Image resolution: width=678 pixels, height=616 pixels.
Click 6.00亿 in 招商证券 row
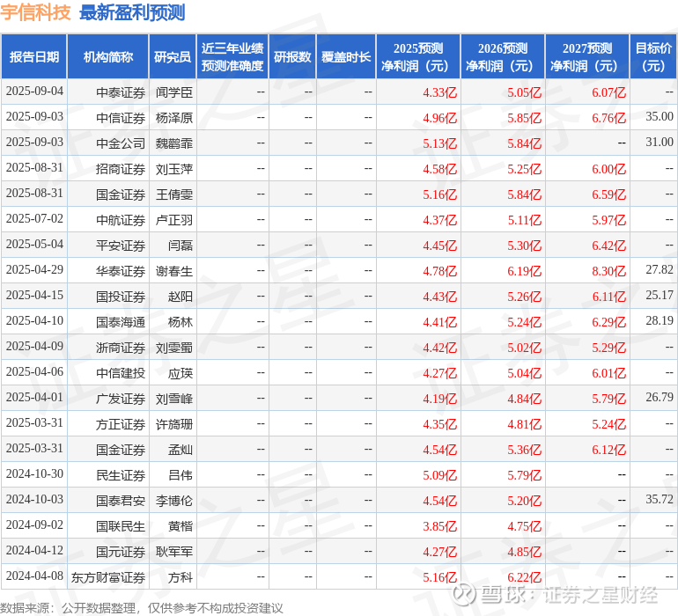click(608, 169)
